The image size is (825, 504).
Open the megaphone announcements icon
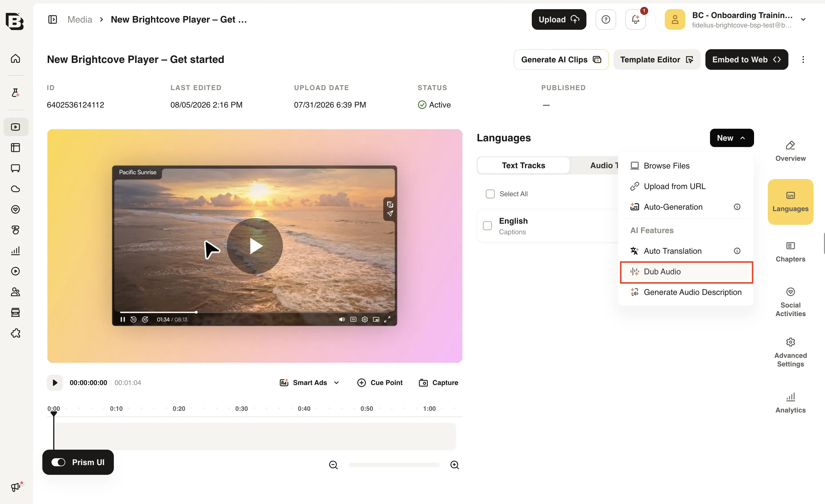point(15,487)
